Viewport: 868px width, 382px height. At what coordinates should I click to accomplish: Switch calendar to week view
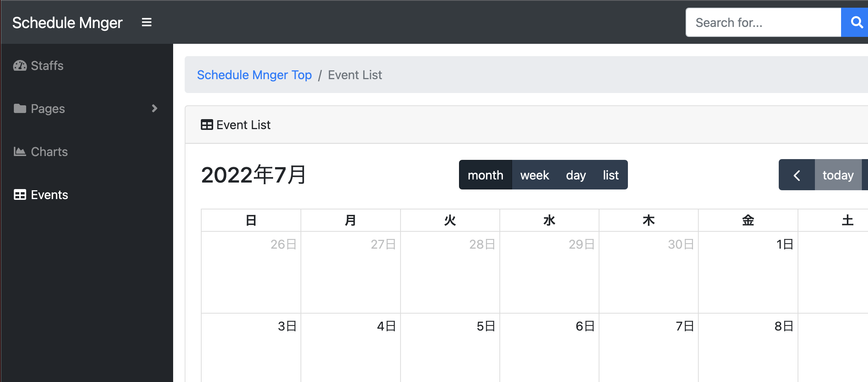click(534, 175)
